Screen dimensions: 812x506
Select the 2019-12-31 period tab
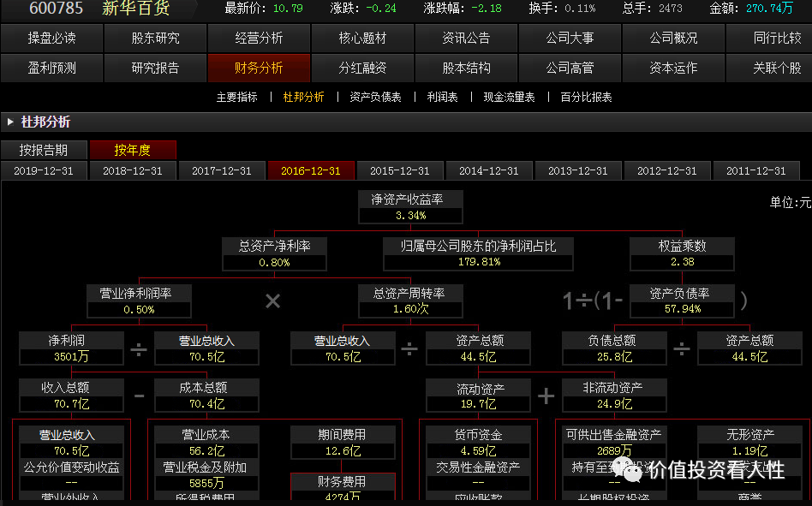(44, 170)
